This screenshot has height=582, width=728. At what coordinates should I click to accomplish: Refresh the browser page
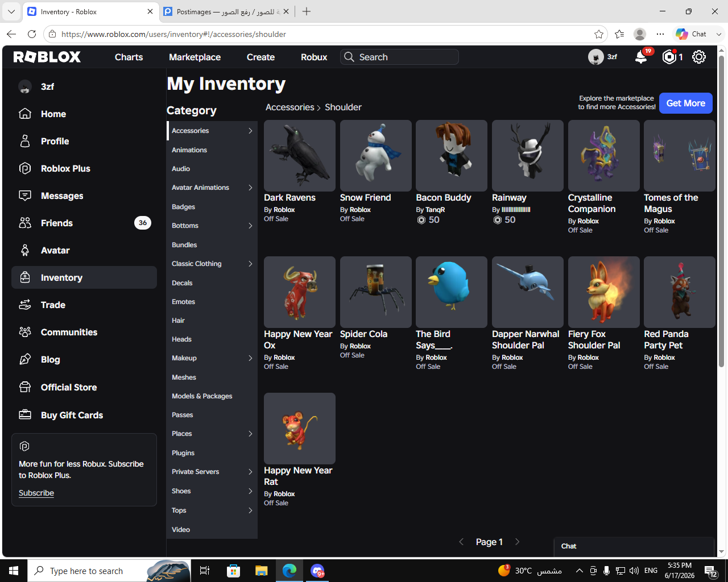32,34
